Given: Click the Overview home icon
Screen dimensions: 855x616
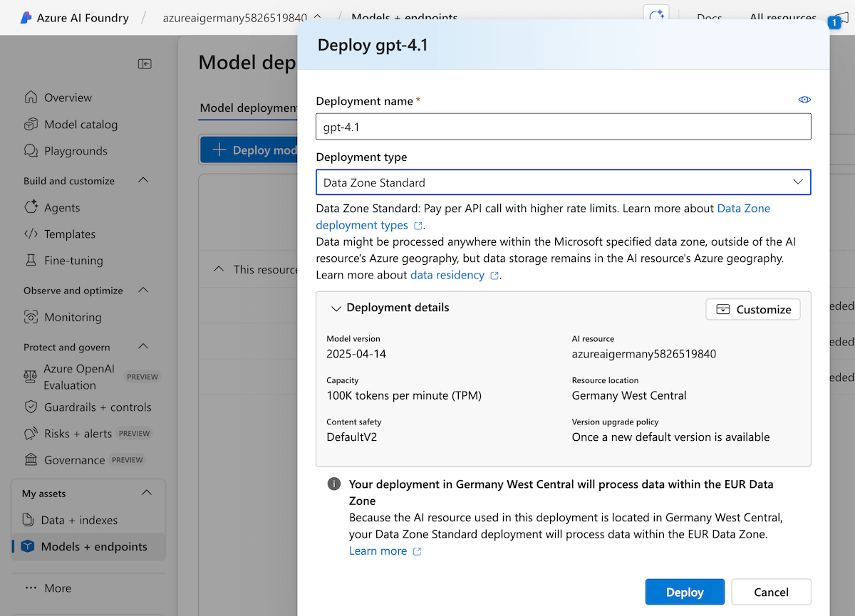Looking at the screenshot, I should [31, 98].
